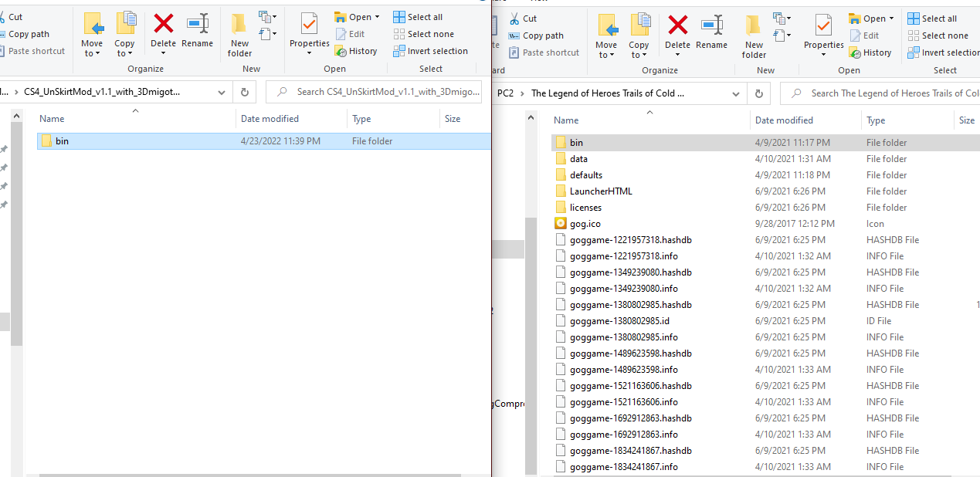Click History in the left window ribbon
980x477 pixels.
356,51
